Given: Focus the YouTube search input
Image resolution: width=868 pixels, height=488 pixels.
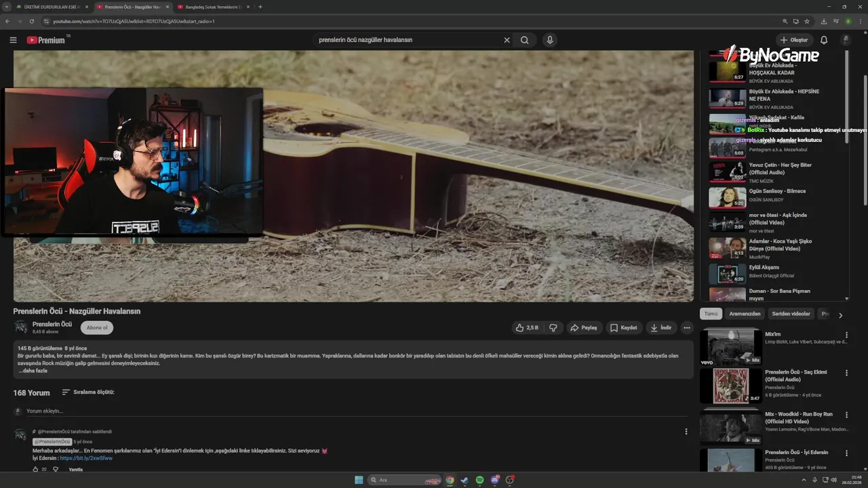Looking at the screenshot, I should point(407,40).
